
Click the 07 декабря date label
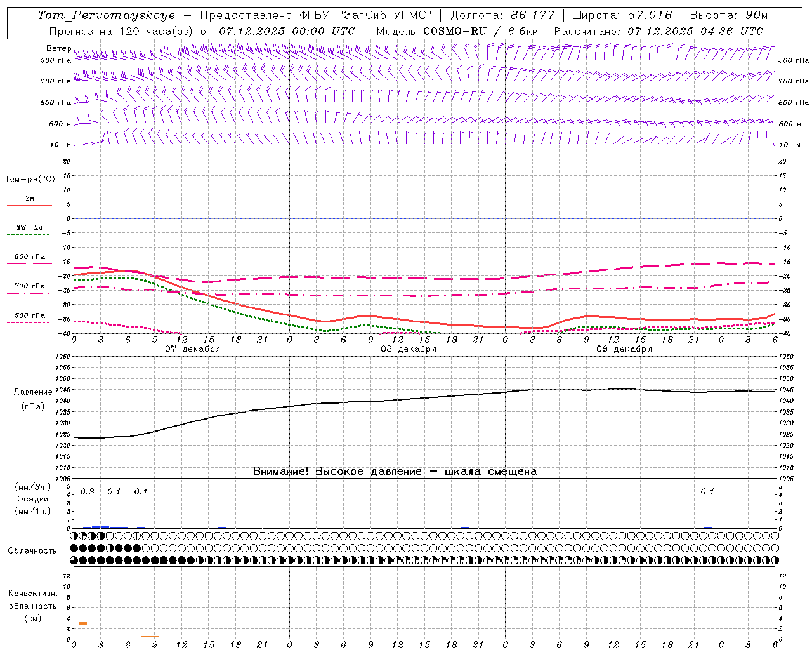[193, 349]
